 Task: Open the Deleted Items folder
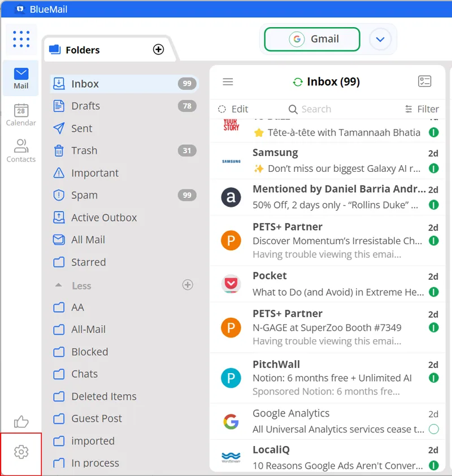pyautogui.click(x=124, y=396)
